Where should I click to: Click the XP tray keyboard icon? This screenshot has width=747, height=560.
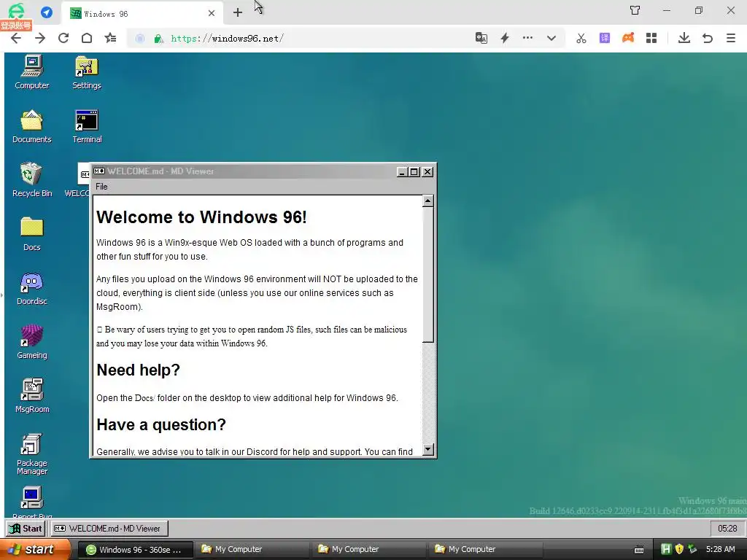point(639,550)
